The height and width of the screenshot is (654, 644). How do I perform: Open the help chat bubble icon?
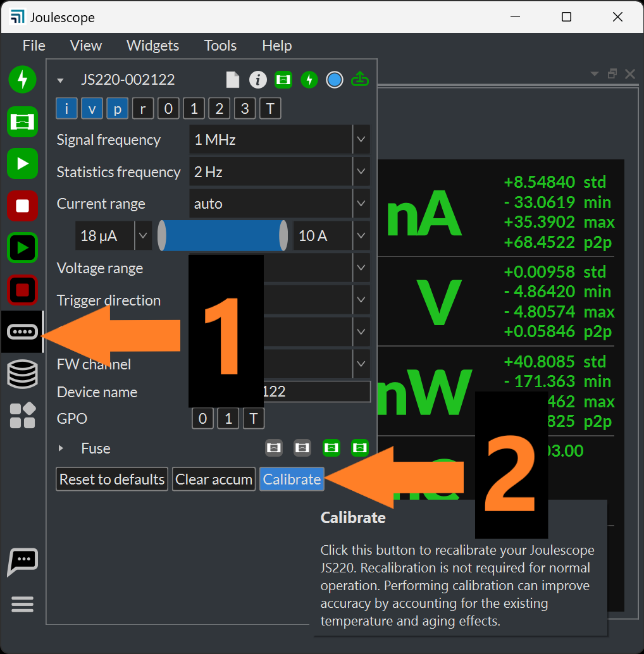(23, 562)
